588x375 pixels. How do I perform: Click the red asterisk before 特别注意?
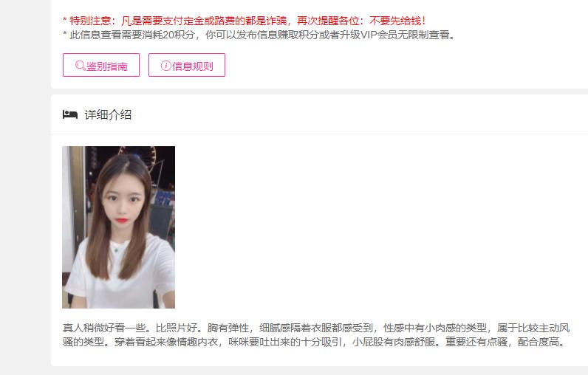pyautogui.click(x=65, y=19)
